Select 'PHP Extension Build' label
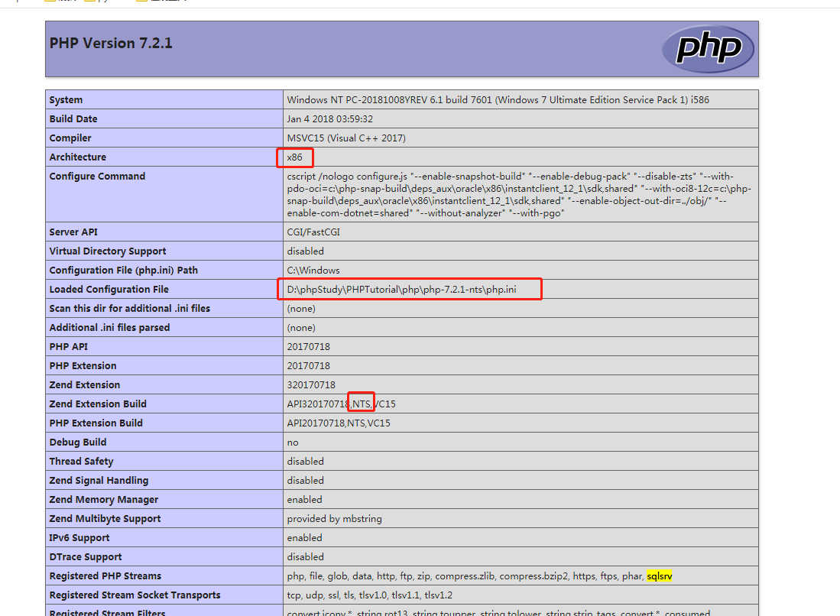This screenshot has width=840, height=616. point(96,423)
